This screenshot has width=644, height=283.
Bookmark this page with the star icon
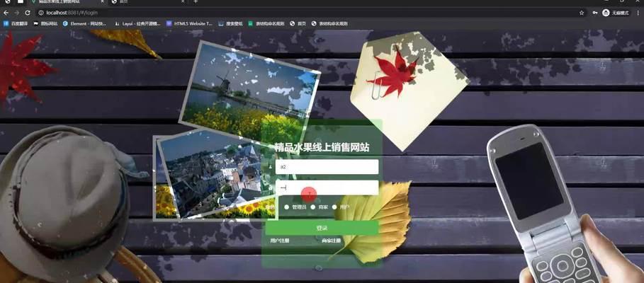coord(582,13)
